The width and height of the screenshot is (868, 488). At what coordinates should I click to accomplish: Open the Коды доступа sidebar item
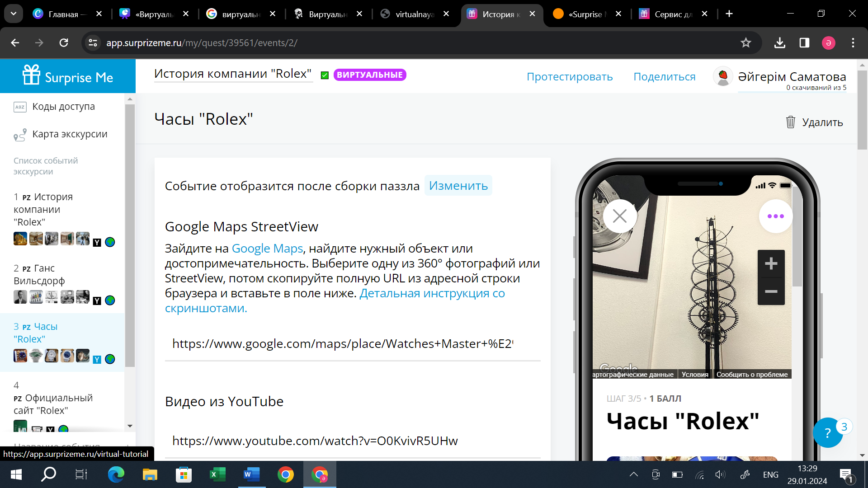(x=63, y=107)
